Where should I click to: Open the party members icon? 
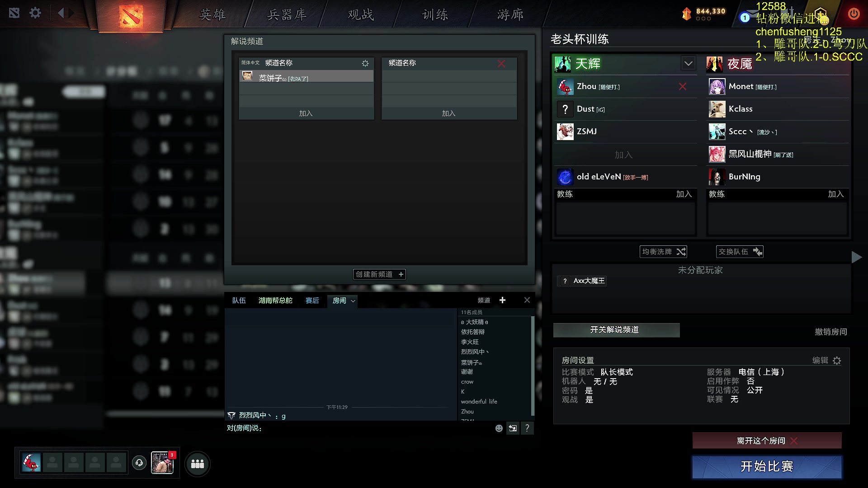tap(198, 464)
